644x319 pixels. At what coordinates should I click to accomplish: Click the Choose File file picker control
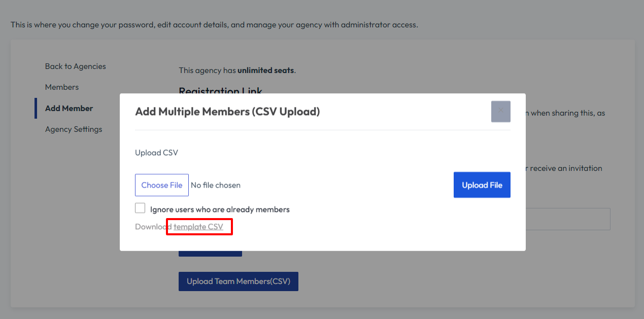[161, 185]
